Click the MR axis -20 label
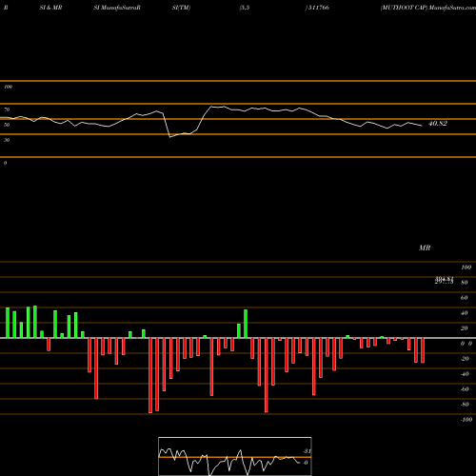This screenshot has height=476, width=476. pos(465,359)
